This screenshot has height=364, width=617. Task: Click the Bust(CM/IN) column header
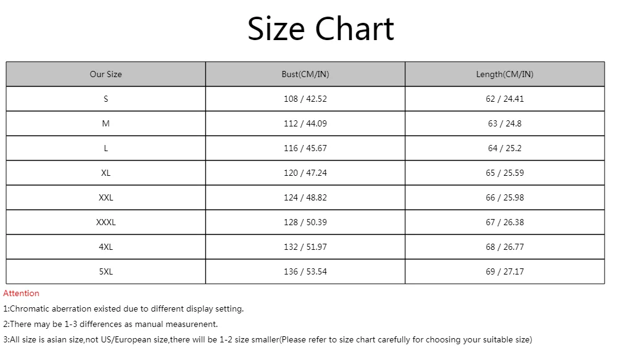305,74
